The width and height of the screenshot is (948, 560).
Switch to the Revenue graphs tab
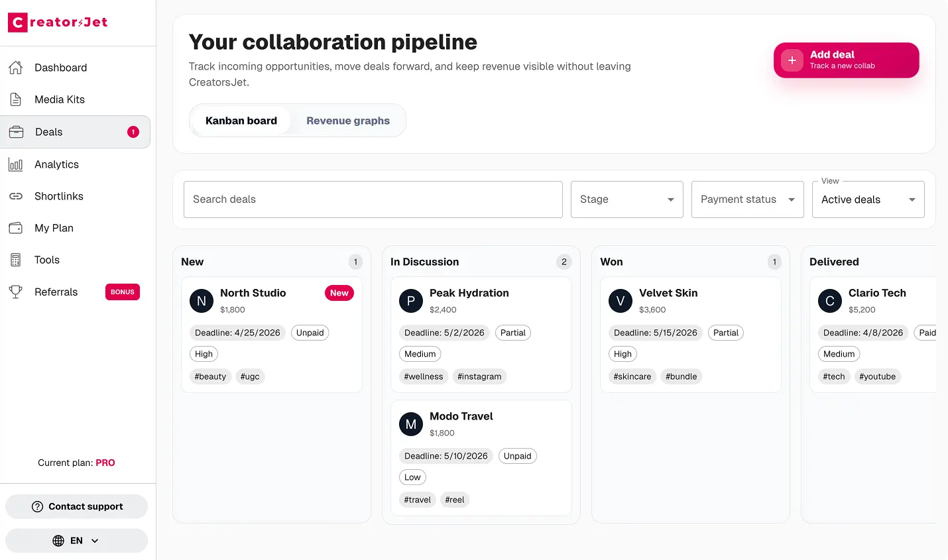coord(347,121)
